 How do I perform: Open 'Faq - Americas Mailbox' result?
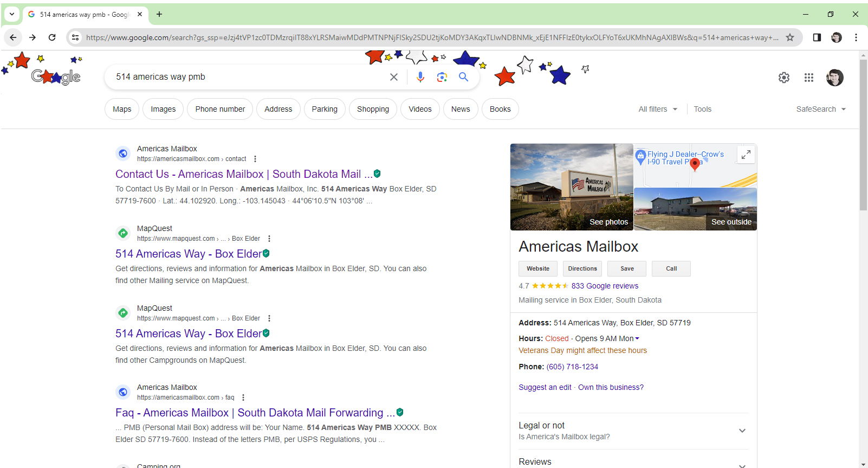[x=255, y=413]
